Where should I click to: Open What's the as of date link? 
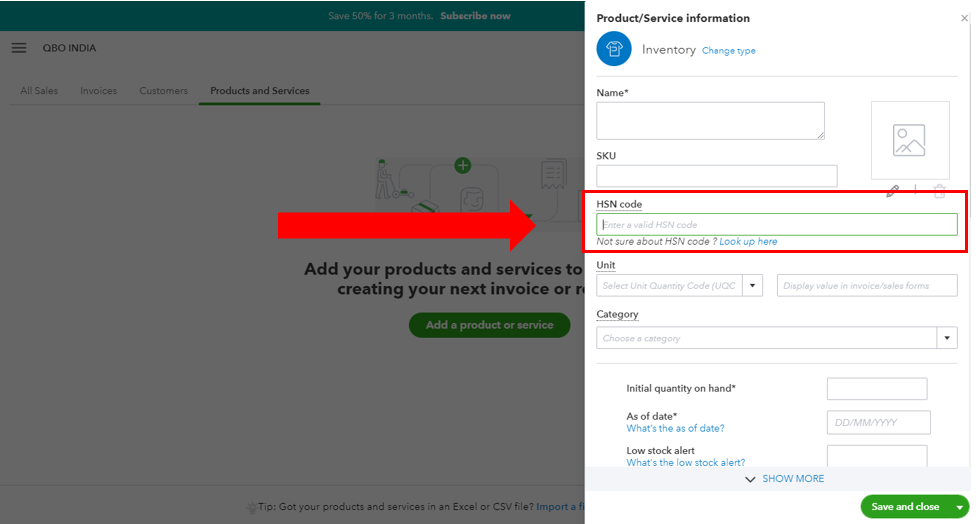click(x=675, y=428)
